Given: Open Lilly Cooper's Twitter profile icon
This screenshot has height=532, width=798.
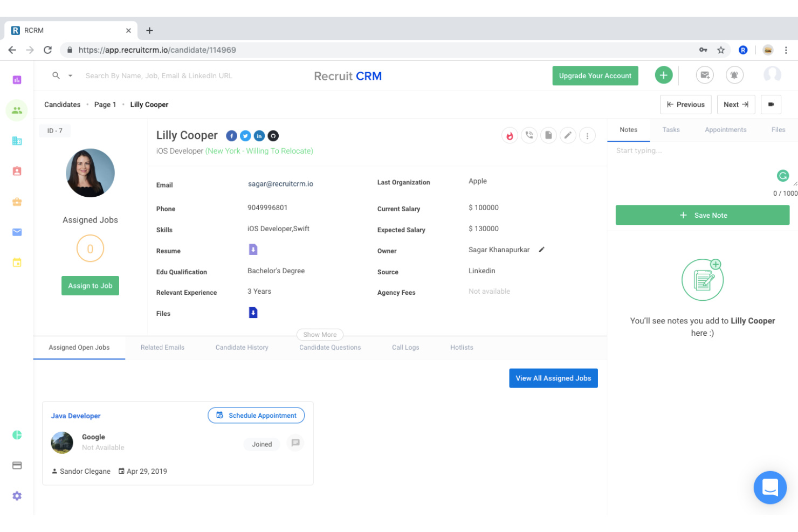Looking at the screenshot, I should (x=245, y=136).
